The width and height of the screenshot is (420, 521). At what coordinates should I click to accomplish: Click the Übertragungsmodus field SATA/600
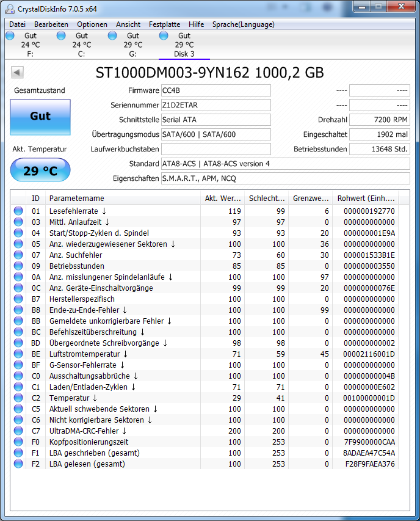(x=216, y=134)
